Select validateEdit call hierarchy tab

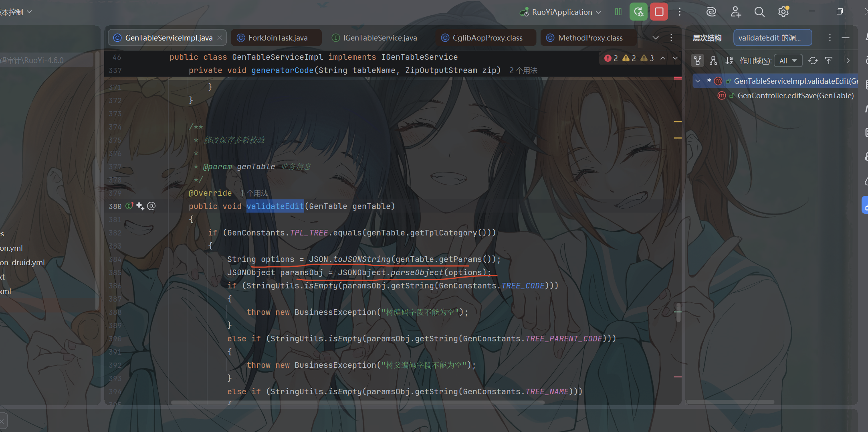[x=773, y=38]
